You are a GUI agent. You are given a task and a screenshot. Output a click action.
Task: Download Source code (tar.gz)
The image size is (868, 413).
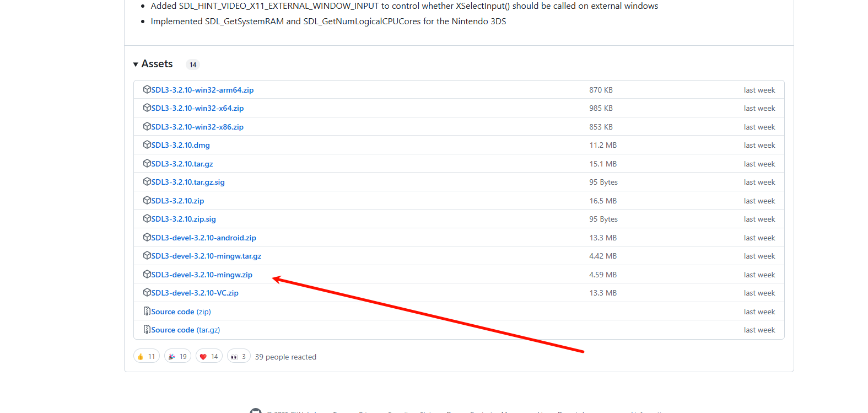click(x=186, y=330)
